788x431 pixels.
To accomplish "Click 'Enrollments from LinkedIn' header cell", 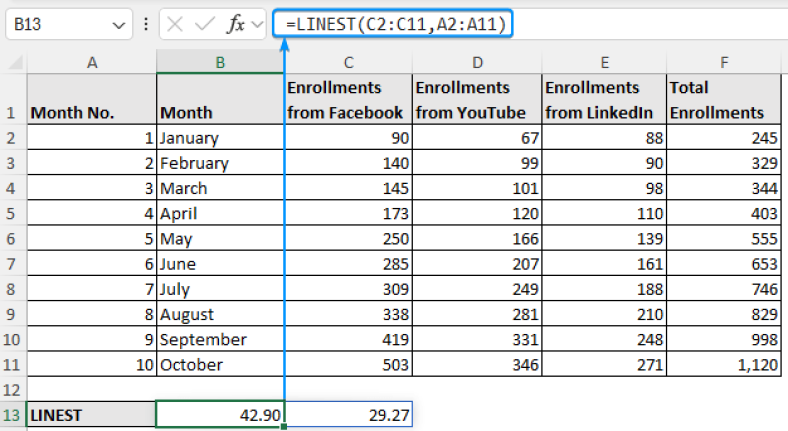I will coord(605,99).
